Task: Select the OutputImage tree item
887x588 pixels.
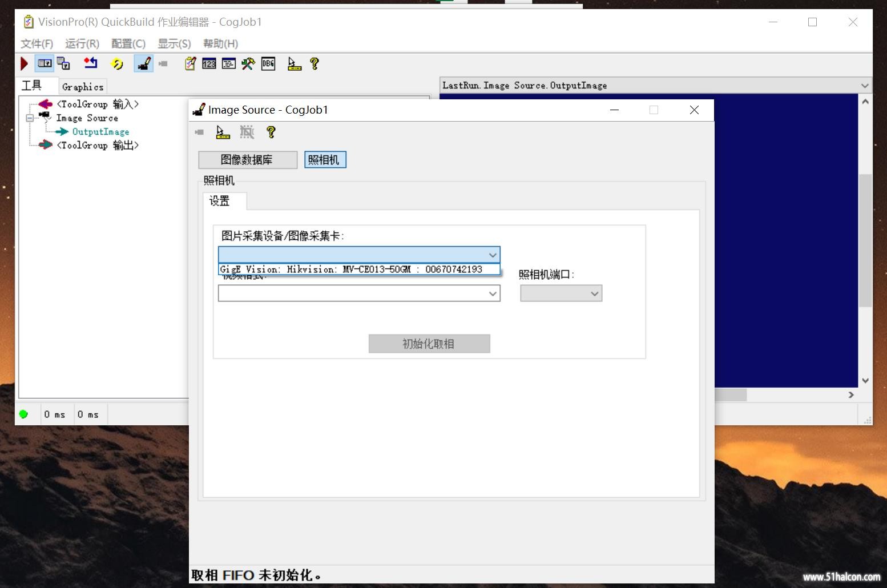Action: point(100,132)
